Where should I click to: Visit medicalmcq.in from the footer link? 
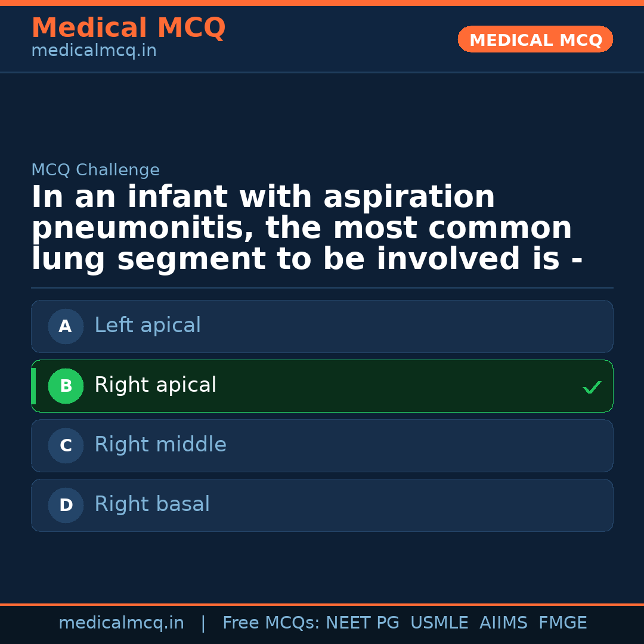pos(121,623)
